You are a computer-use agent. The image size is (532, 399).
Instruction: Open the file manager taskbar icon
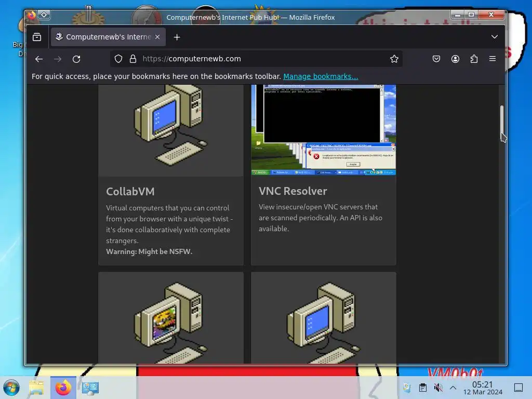pos(36,388)
